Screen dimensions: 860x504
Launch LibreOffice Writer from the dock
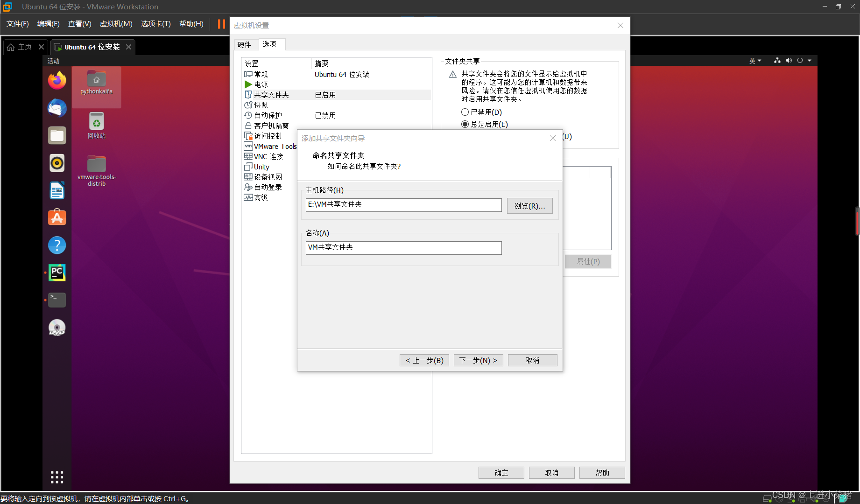[x=57, y=190]
